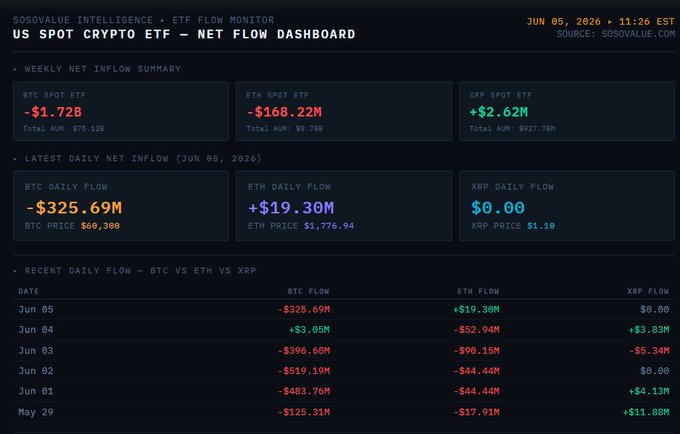
Task: Click the ETH Total AUM $9.78B line
Action: pos(284,129)
